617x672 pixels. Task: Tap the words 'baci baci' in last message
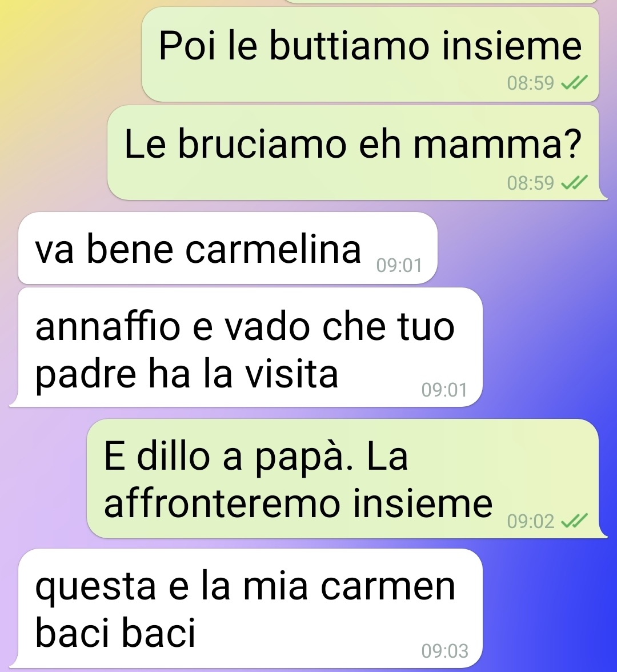[115, 632]
